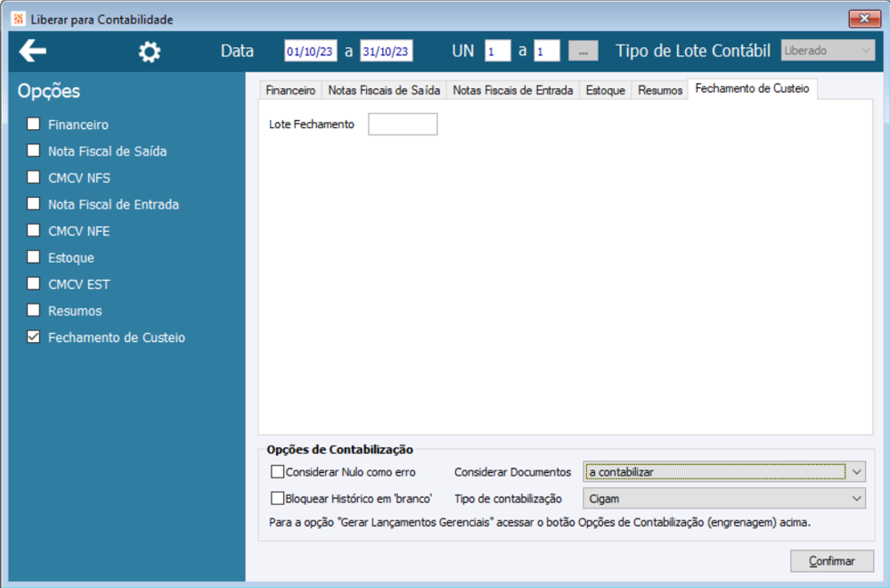Expand the Considerar Documentos dropdown

pyautogui.click(x=723, y=471)
